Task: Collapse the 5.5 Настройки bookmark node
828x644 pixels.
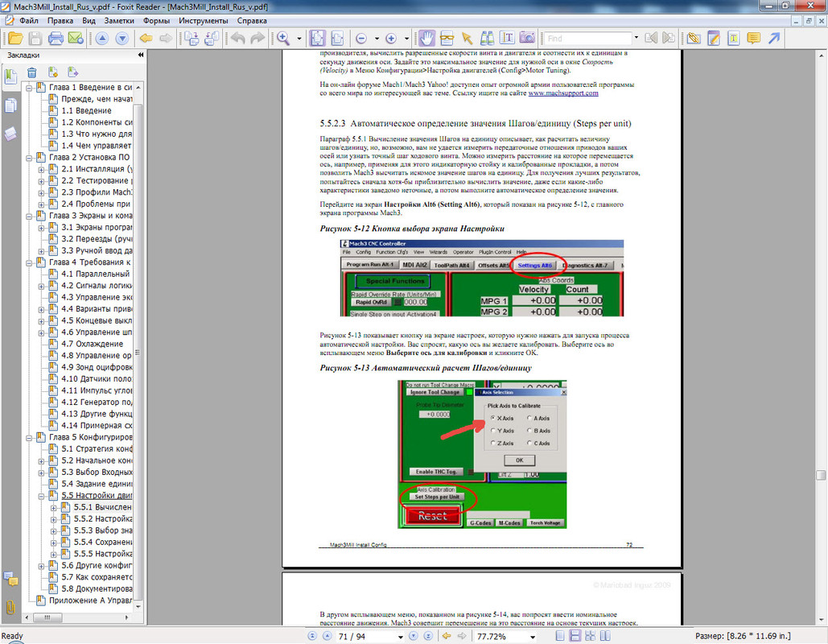Action: 41,496
